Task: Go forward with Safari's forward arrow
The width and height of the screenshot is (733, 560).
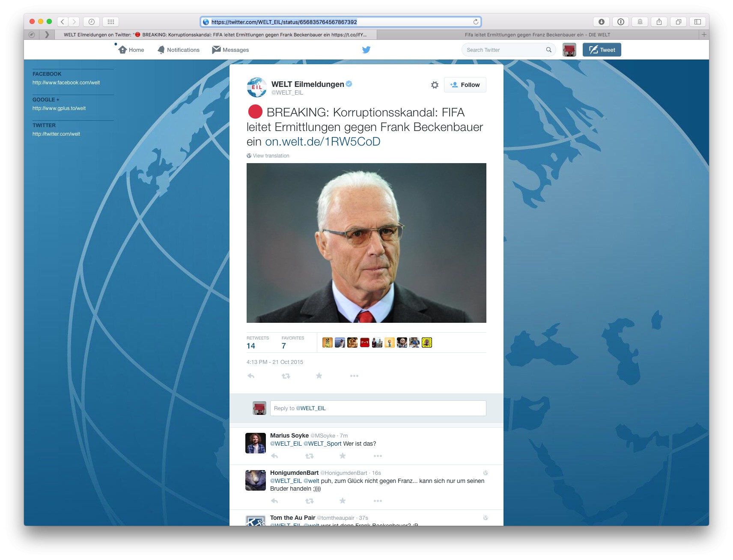Action: (74, 22)
